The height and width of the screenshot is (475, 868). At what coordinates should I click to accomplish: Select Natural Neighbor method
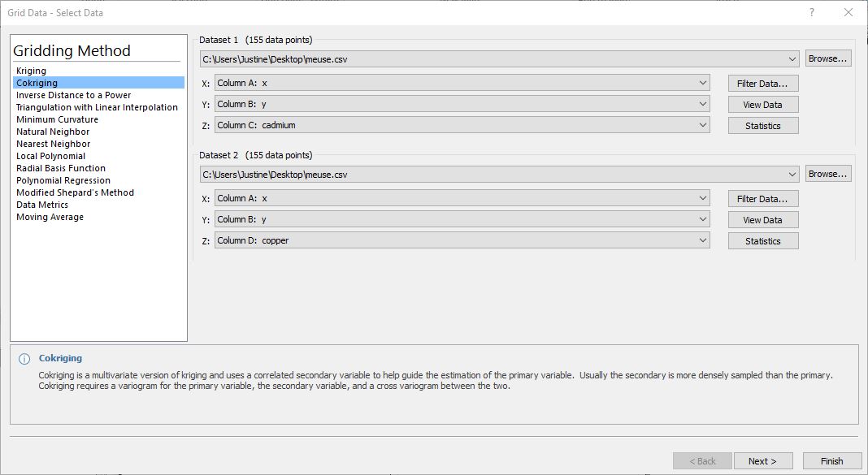[53, 132]
